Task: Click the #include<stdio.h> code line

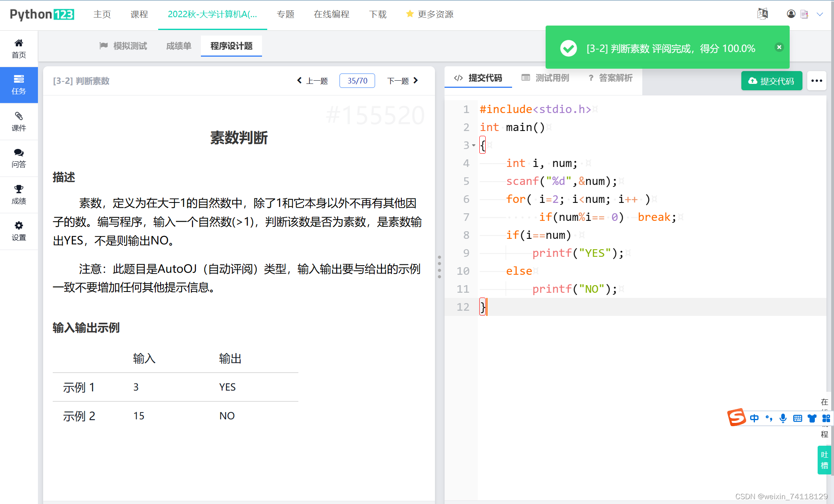Action: (x=535, y=109)
